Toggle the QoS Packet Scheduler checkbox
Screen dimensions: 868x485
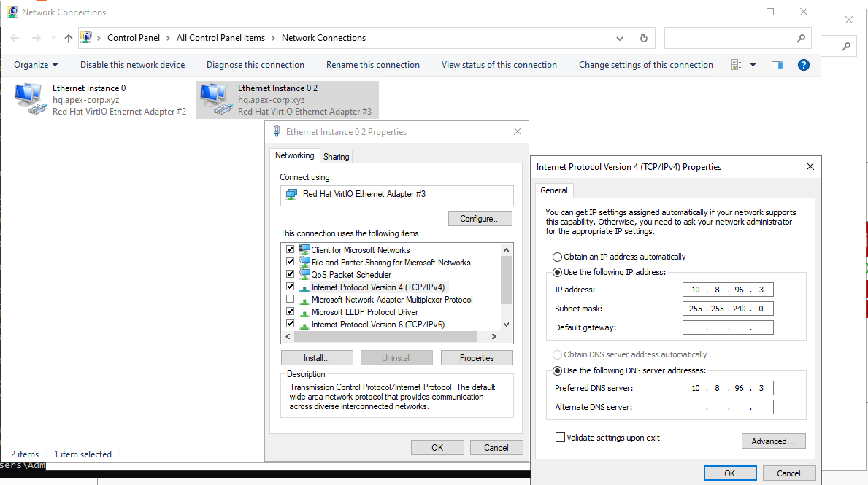[290, 273]
